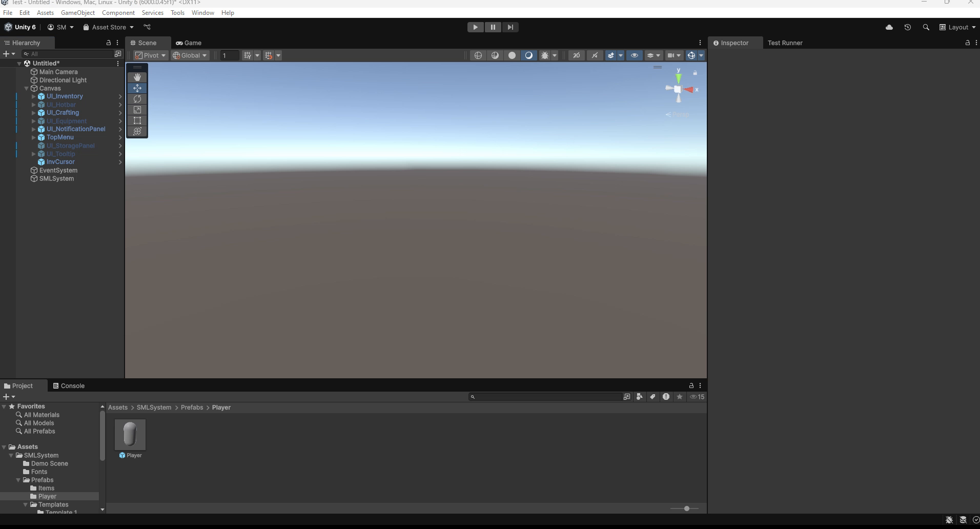Click the Step forward button
The image size is (980, 529).
coord(510,27)
